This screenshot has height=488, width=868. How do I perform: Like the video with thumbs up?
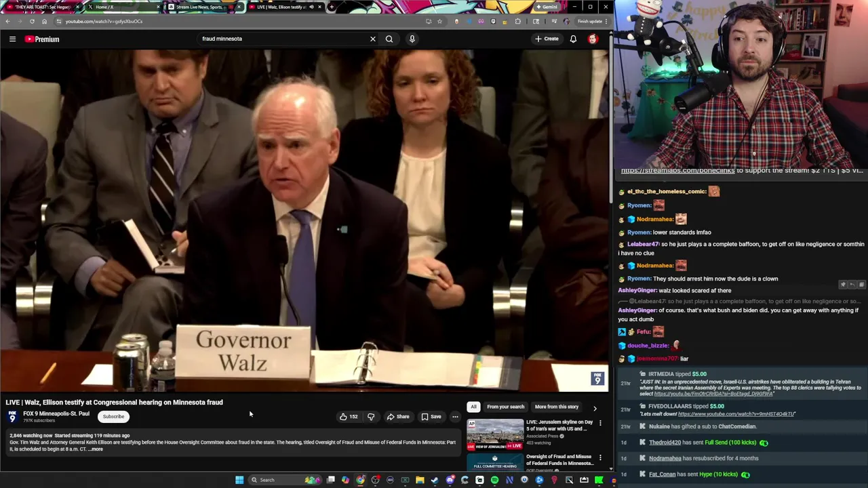click(349, 417)
